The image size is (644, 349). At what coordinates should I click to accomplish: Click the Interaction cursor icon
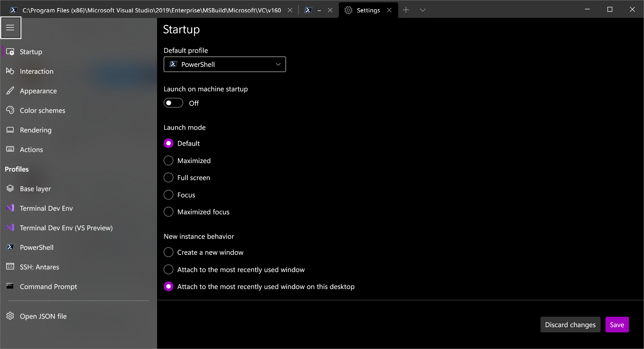pos(10,71)
